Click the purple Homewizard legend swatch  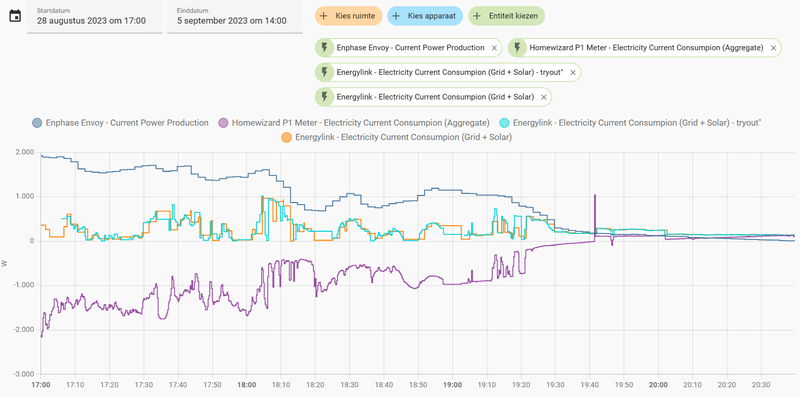[223, 123]
